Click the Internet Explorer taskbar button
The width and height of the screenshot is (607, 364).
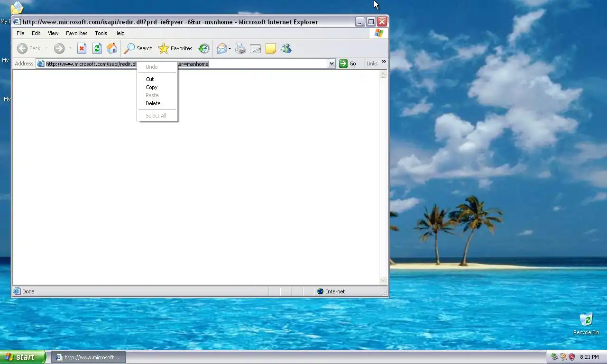(89, 357)
